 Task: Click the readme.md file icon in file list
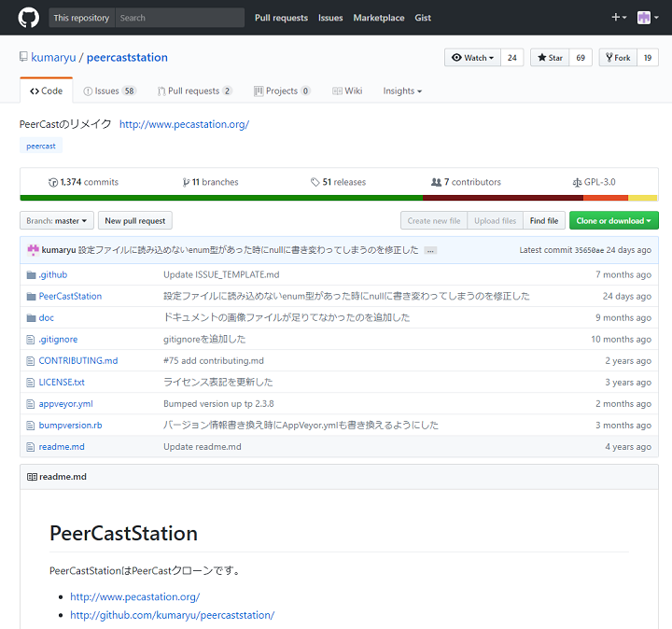coord(31,447)
